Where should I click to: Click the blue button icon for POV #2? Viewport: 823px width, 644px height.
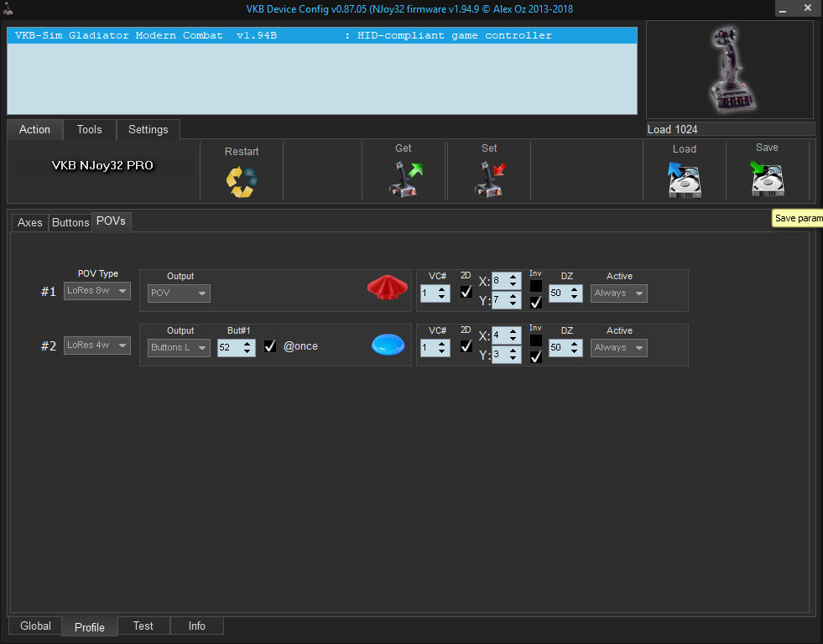pos(388,344)
